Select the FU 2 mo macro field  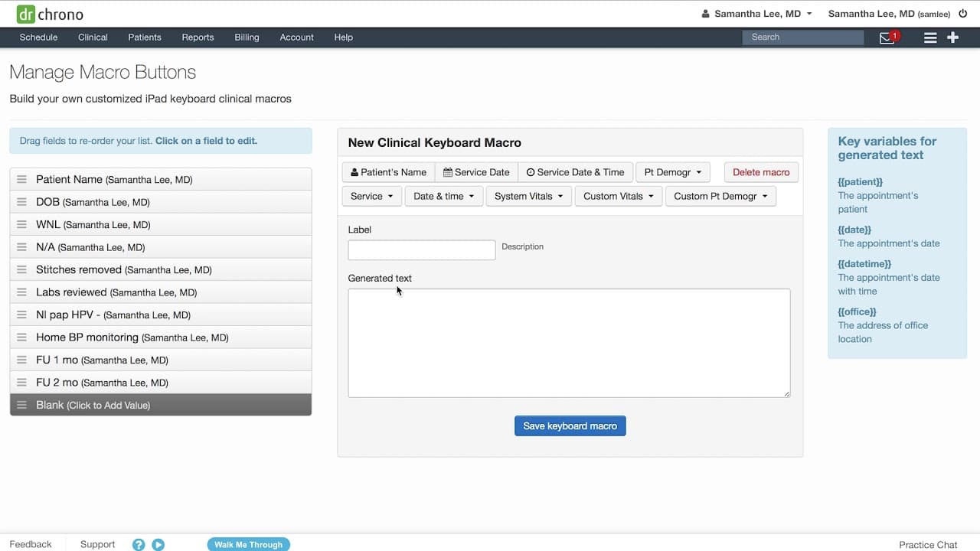[x=161, y=383]
